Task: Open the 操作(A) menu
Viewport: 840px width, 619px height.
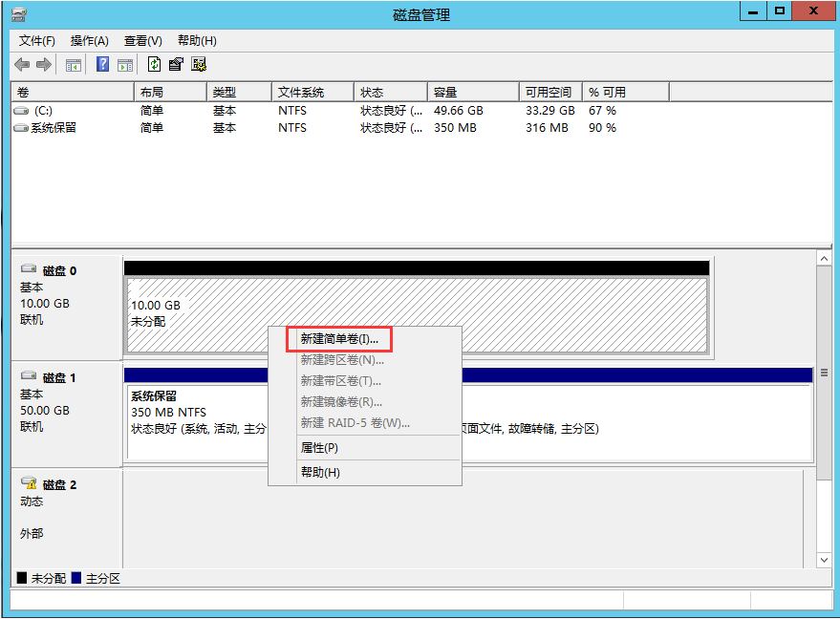Action: tap(90, 41)
